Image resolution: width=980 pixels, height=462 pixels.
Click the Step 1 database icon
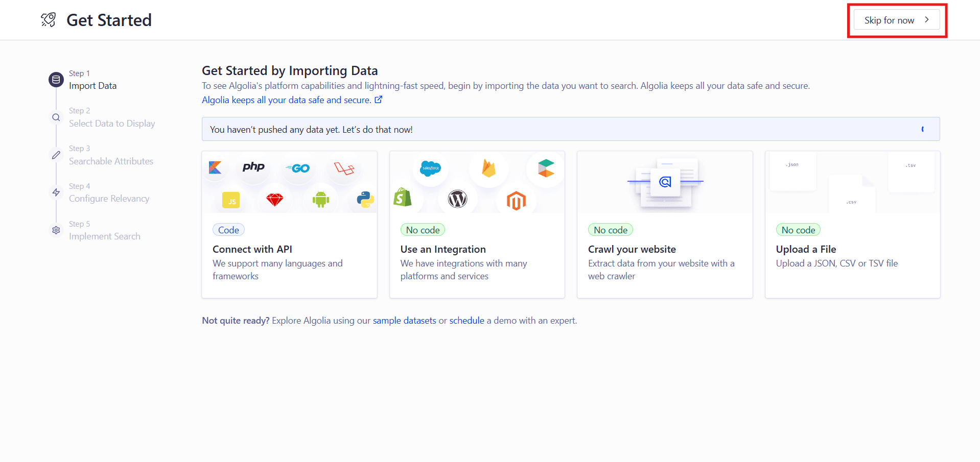click(56, 79)
